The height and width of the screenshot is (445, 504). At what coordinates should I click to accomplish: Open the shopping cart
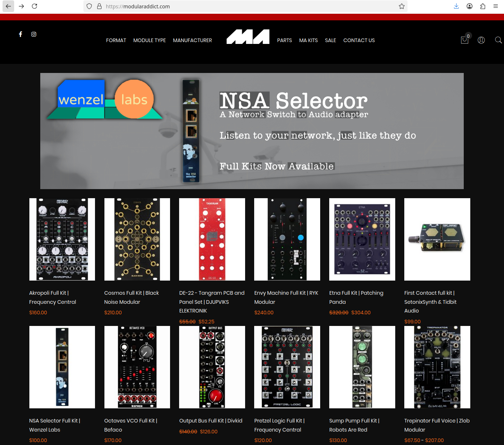pyautogui.click(x=464, y=40)
